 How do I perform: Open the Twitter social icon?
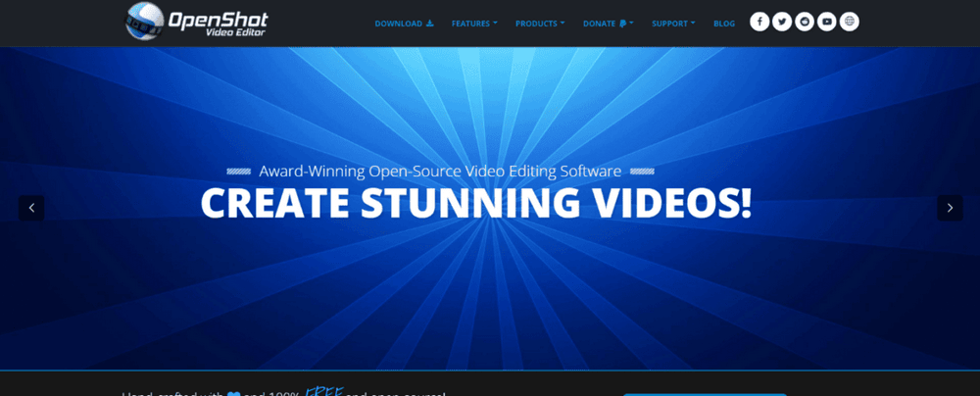[782, 23]
